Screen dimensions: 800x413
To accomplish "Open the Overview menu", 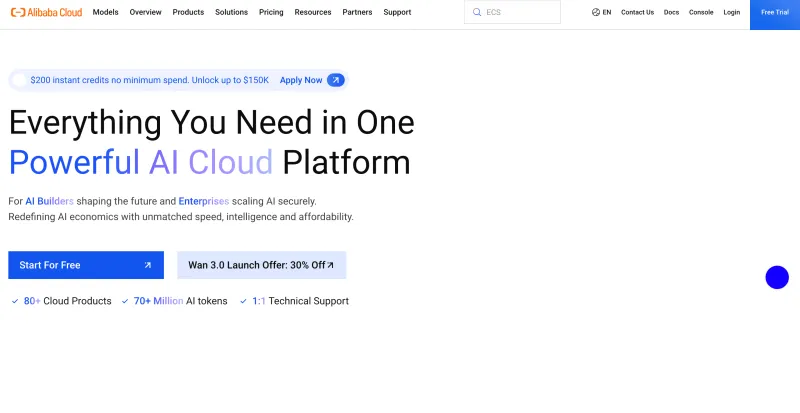I will [145, 12].
